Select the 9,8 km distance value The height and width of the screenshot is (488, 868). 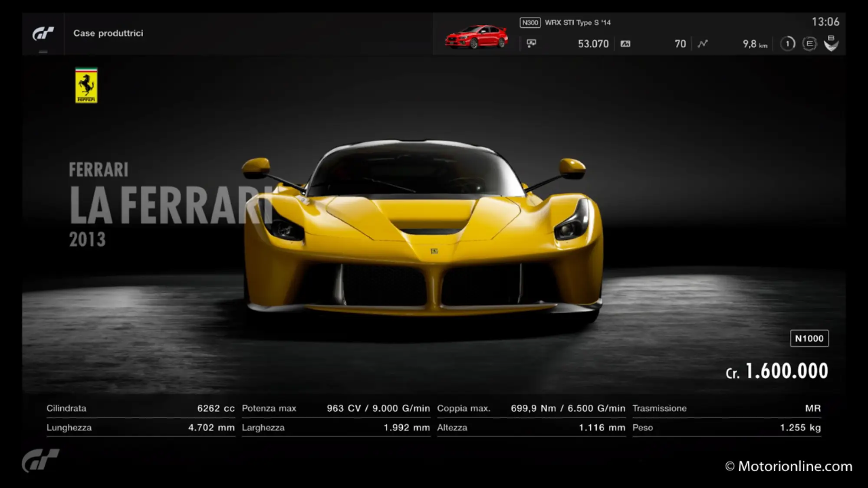coord(755,44)
